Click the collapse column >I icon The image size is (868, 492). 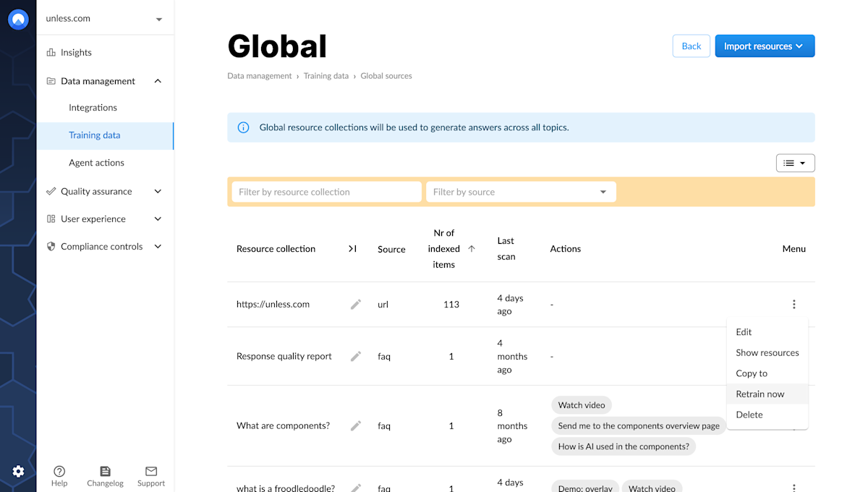pos(352,248)
